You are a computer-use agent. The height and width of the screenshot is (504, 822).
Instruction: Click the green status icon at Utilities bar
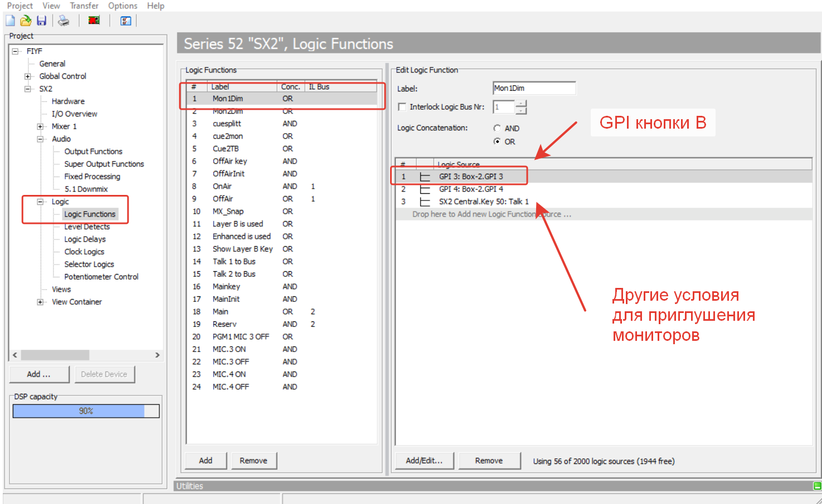[x=817, y=486]
